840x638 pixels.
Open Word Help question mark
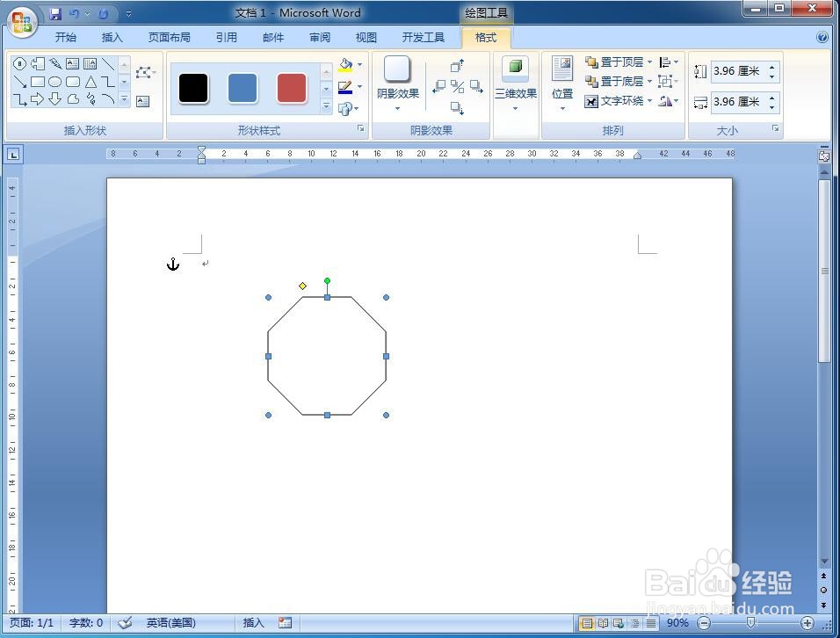click(x=822, y=37)
